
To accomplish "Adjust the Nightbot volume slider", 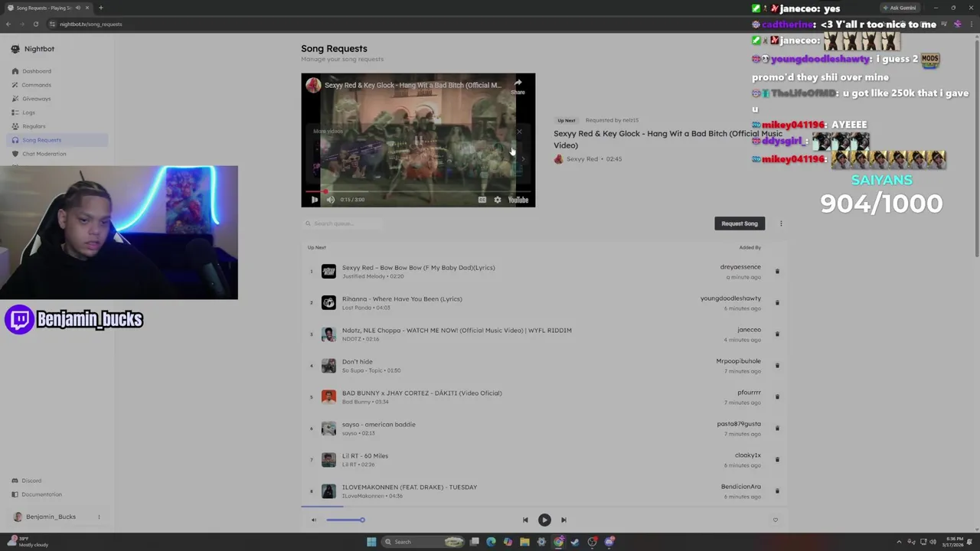I will click(x=345, y=520).
